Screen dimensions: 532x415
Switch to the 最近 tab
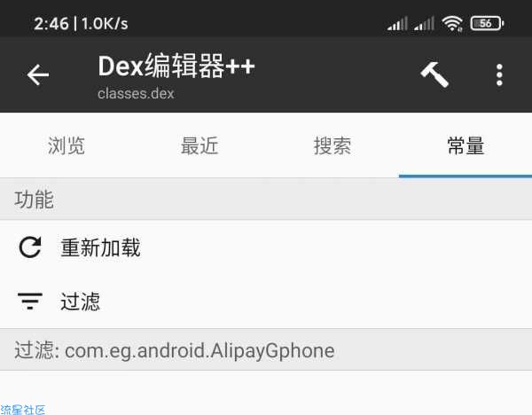tap(199, 145)
